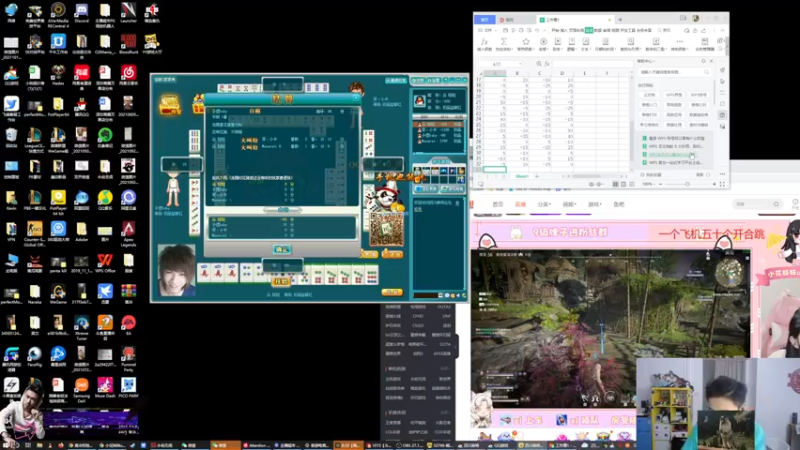Expand the 视频 dropdown in the browser navigation
Screen dimensions: 800x450
point(569,204)
